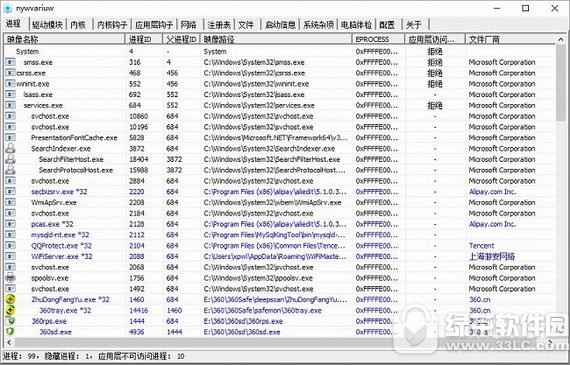Click the horizontal scrollbar left arrow
Viewport: 570px width, 365px height.
(9, 342)
